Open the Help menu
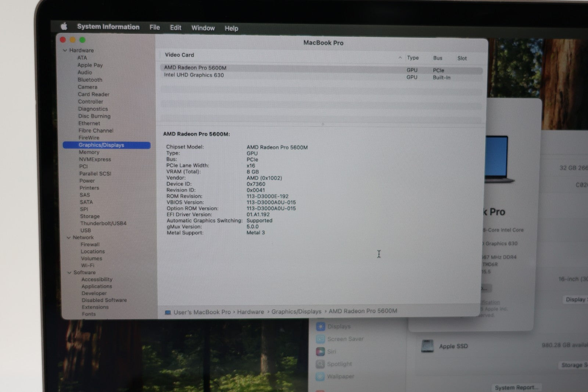Screen dimensions: 588x392 click(232, 28)
